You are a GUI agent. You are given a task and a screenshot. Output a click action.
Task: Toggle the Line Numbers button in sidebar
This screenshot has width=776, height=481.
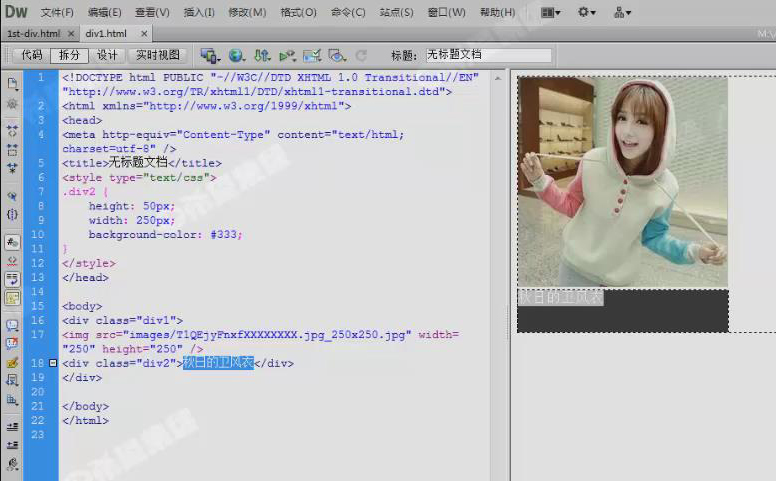click(x=12, y=241)
